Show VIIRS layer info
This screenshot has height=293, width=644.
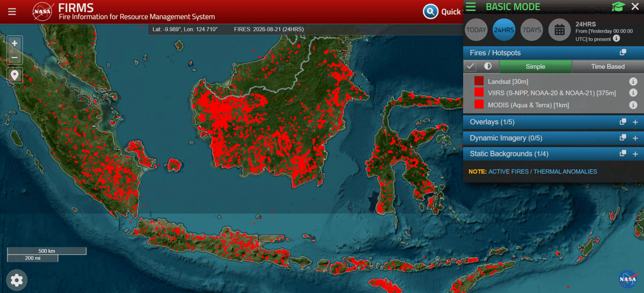coord(633,93)
